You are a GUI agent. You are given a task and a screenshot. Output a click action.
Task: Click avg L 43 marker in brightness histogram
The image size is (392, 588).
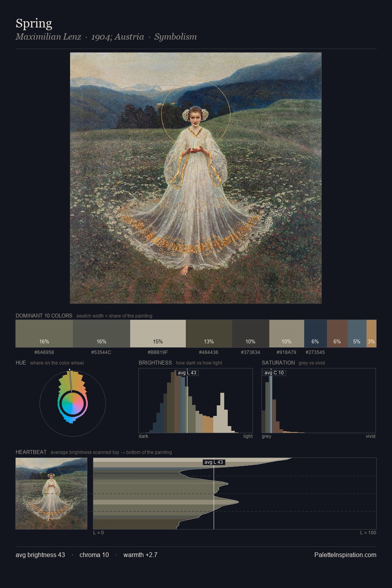tap(187, 373)
